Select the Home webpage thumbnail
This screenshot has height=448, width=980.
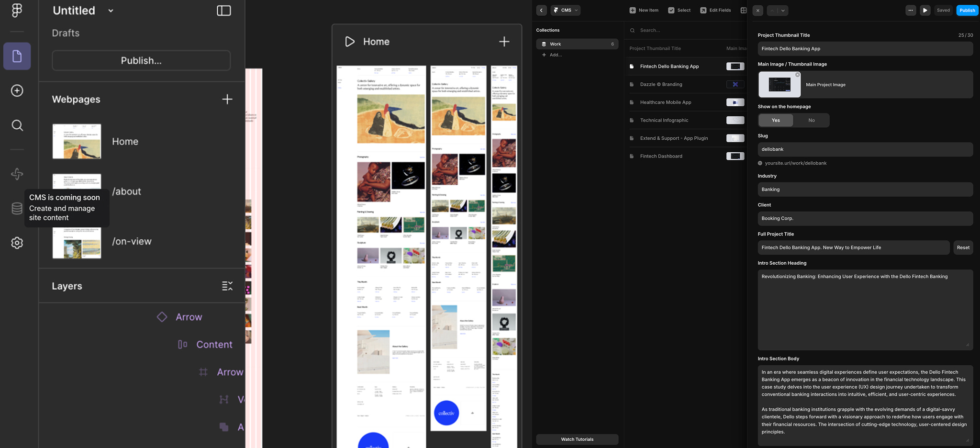tap(77, 142)
